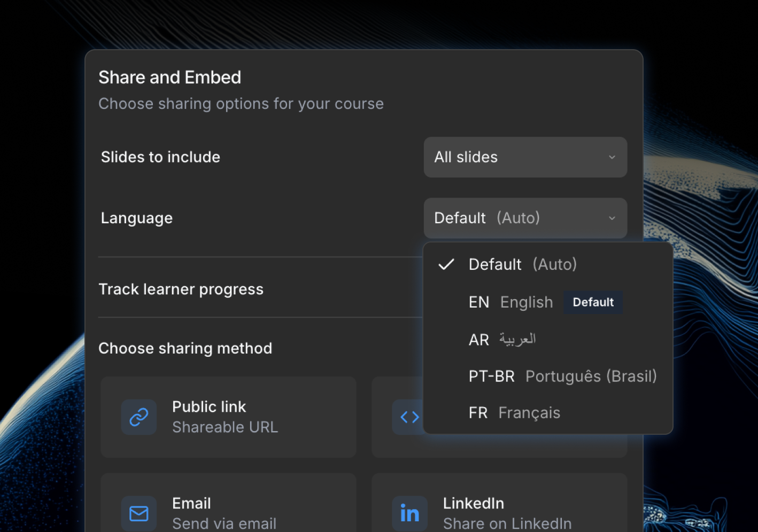Click the Language Default (Auto) select field
This screenshot has height=532, width=758.
click(524, 218)
